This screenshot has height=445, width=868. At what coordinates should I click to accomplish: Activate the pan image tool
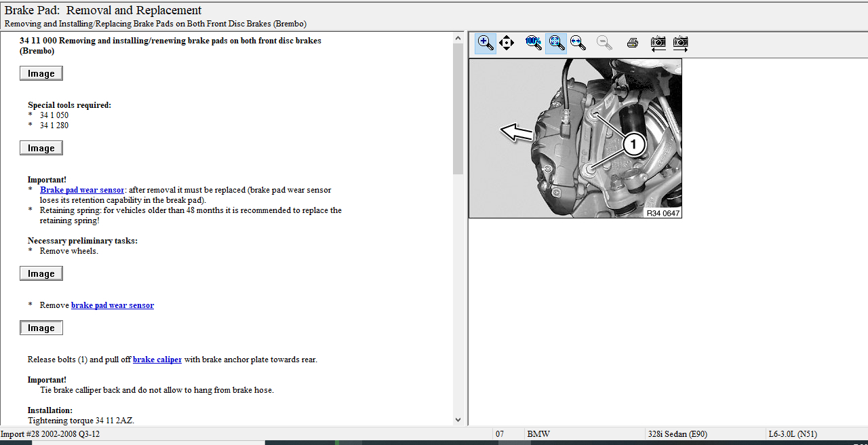(507, 43)
